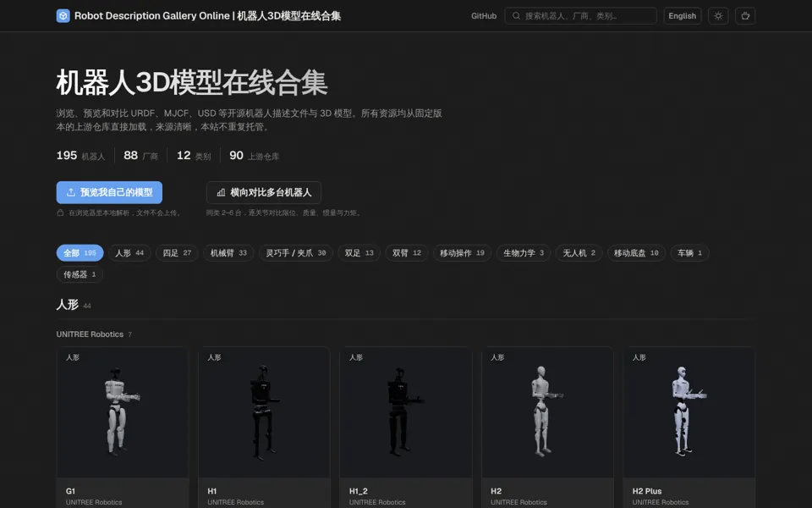Click the 195 机器人 statistic

click(x=80, y=156)
